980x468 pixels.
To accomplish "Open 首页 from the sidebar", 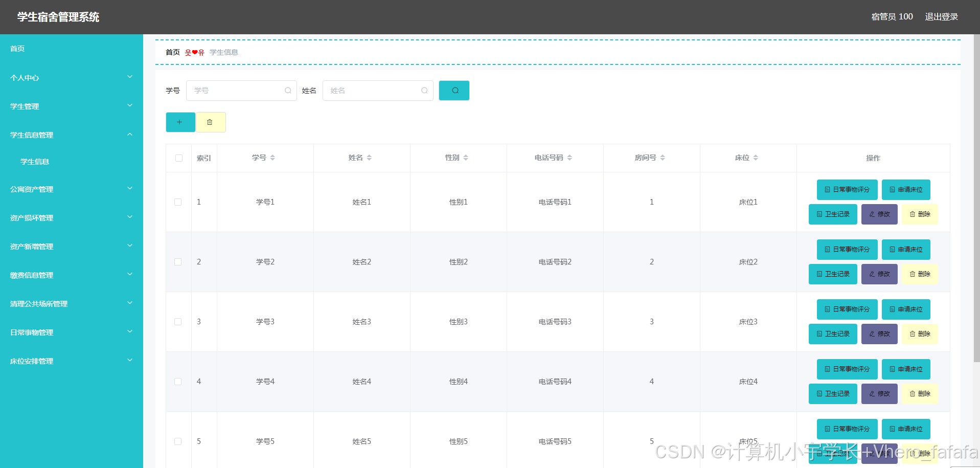I will (x=17, y=49).
